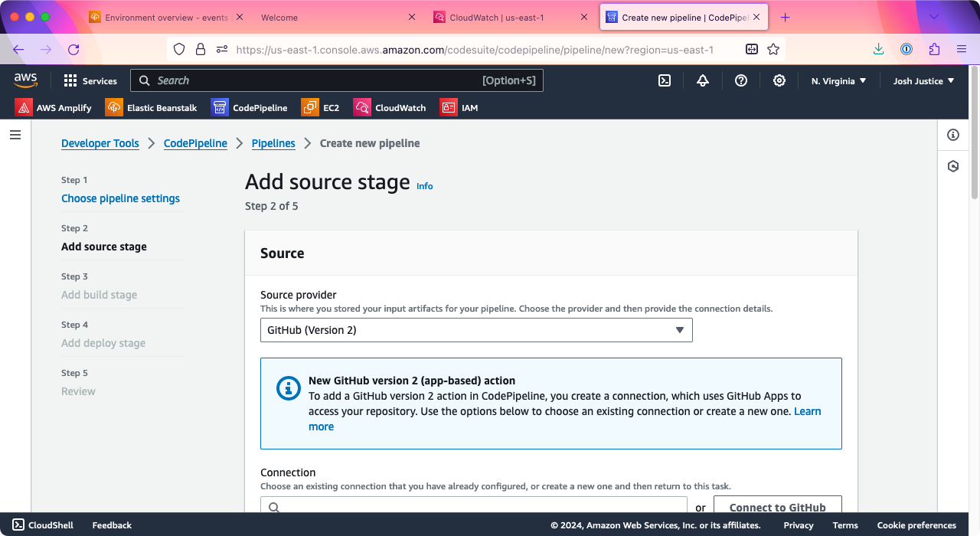The width and height of the screenshot is (980, 536).
Task: Expand the hamburger side navigation
Action: pos(15,135)
